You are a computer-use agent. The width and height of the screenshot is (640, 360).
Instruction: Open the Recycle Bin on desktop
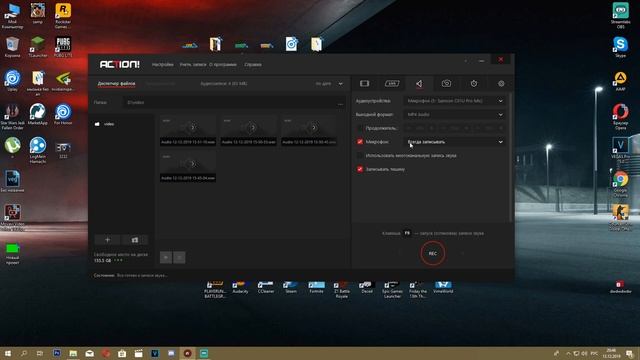tap(12, 47)
